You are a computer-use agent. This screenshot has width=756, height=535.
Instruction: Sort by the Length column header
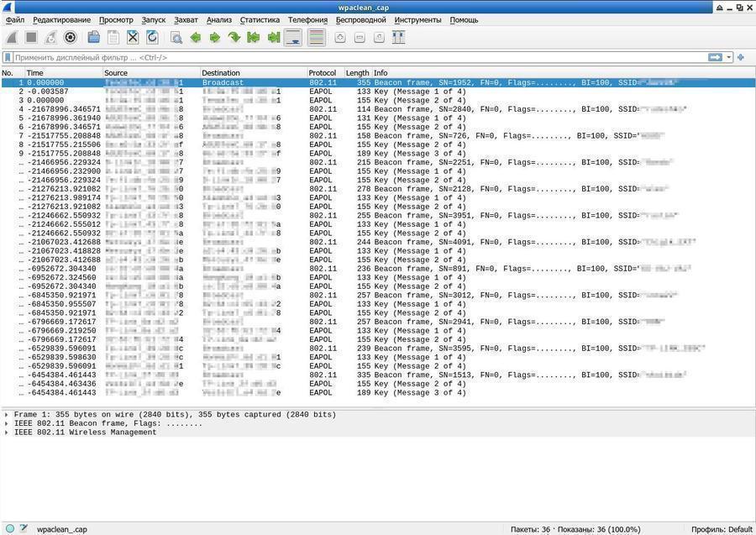[358, 73]
